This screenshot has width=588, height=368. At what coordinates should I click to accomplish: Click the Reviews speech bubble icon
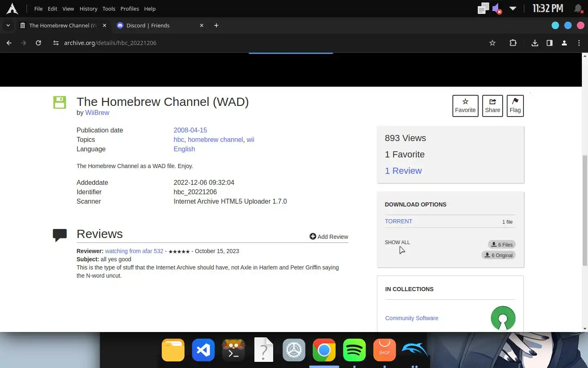(60, 235)
